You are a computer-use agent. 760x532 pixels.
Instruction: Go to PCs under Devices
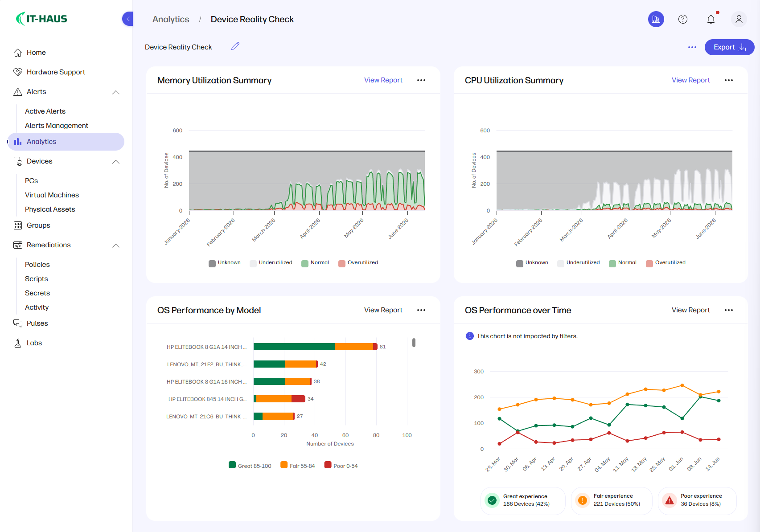(31, 181)
